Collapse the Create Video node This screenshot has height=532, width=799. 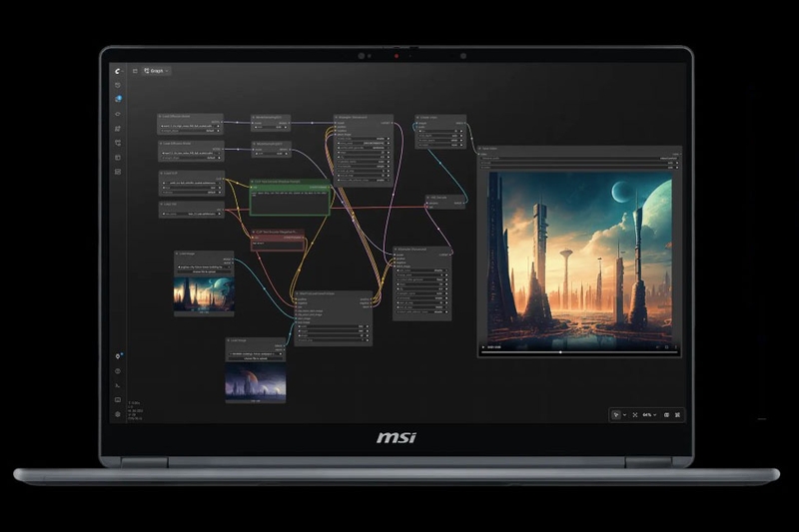coord(417,118)
